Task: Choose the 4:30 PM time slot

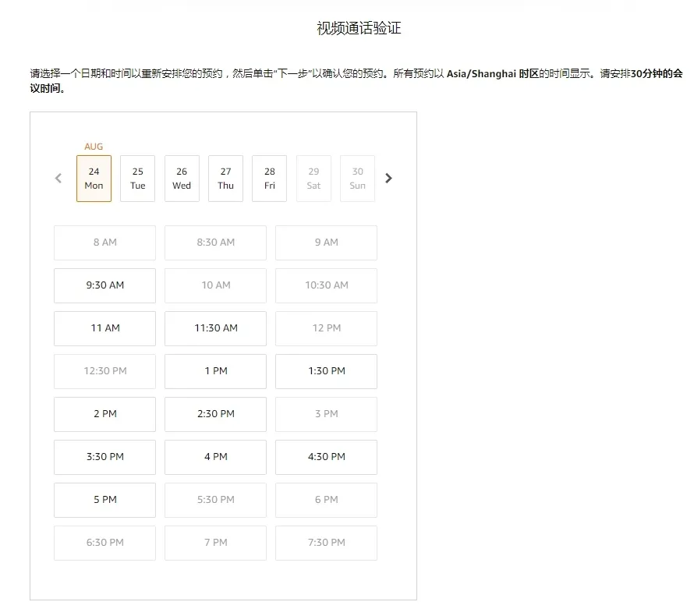Action: (326, 457)
